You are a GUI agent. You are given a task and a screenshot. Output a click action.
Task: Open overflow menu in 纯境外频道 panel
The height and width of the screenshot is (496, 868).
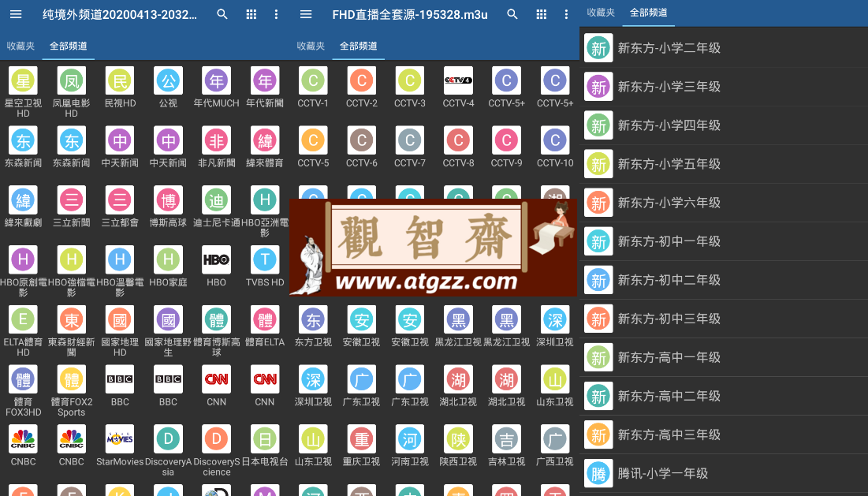click(x=276, y=14)
